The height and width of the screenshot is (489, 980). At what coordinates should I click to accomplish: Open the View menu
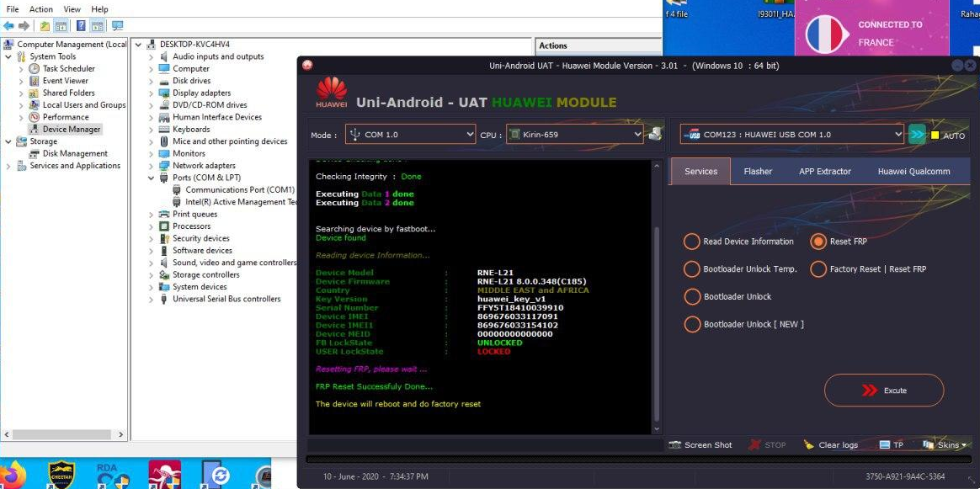pos(72,9)
